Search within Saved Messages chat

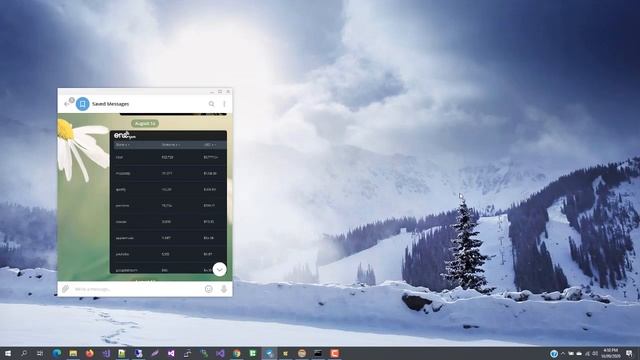(211, 104)
